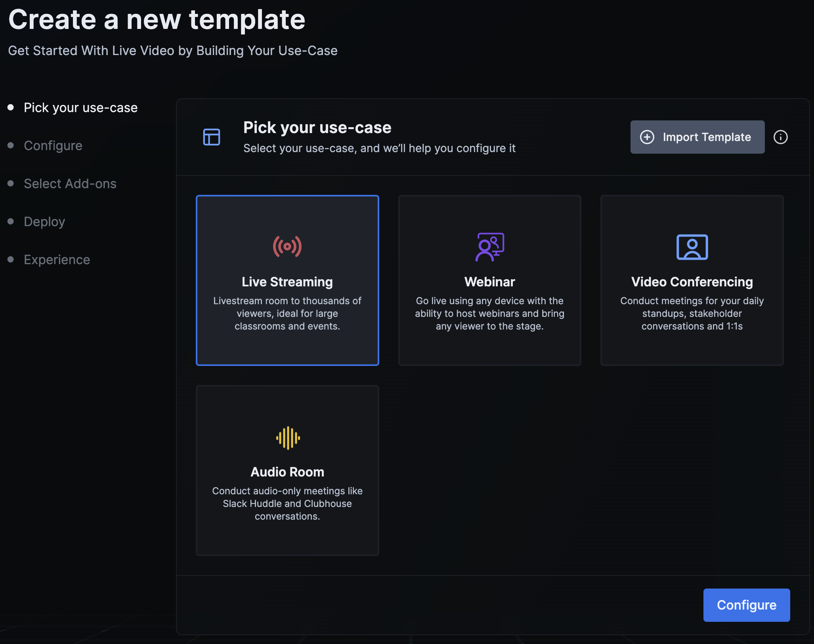Click the info circle icon beside Import Template
The height and width of the screenshot is (644, 814).
pyautogui.click(x=780, y=137)
